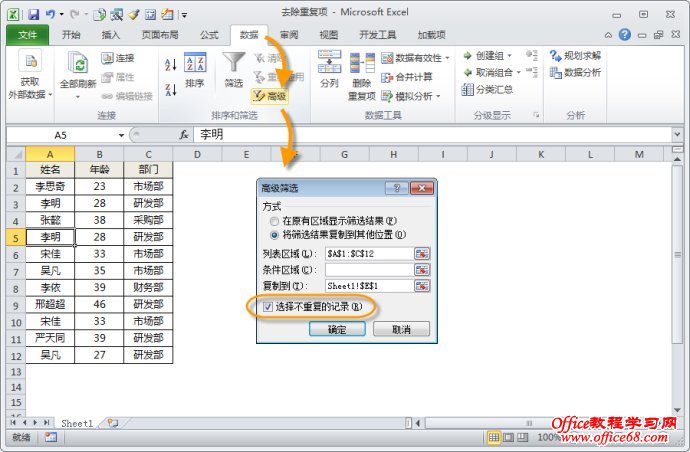Image resolution: width=690 pixels, height=452 pixels.
Task: Open the Name Box dropdown arrow
Action: tap(121, 135)
